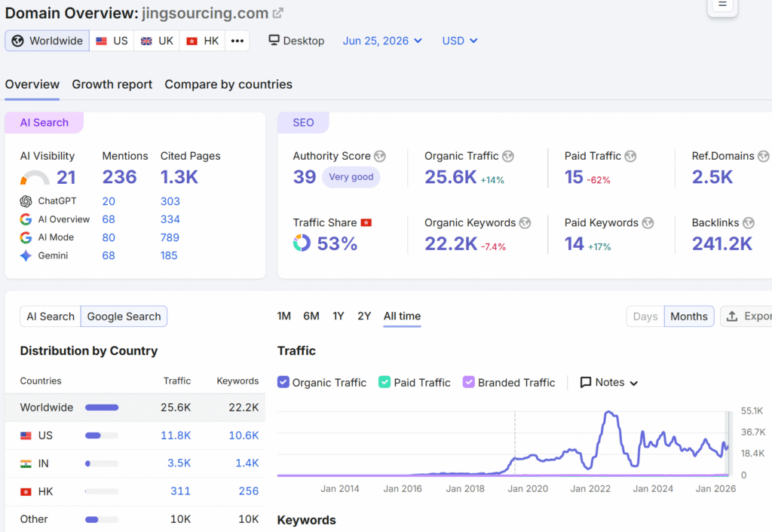
Task: Click the AI Visibility gauge icon
Action: tap(35, 178)
